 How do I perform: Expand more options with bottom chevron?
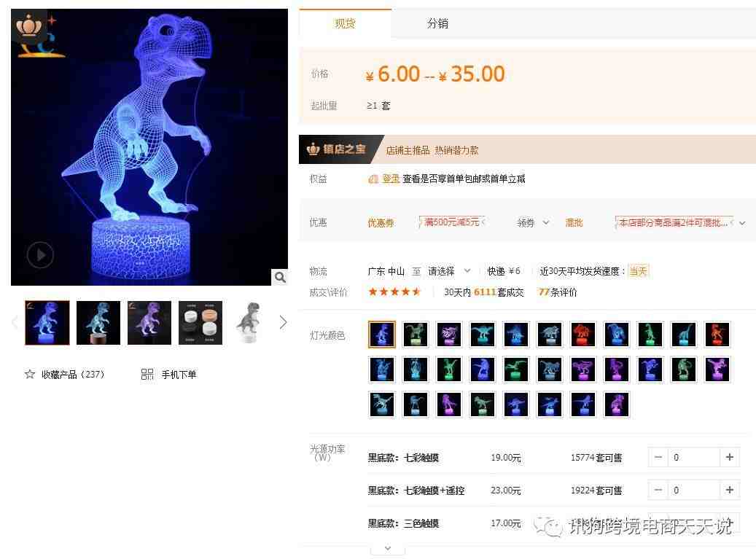tap(388, 548)
